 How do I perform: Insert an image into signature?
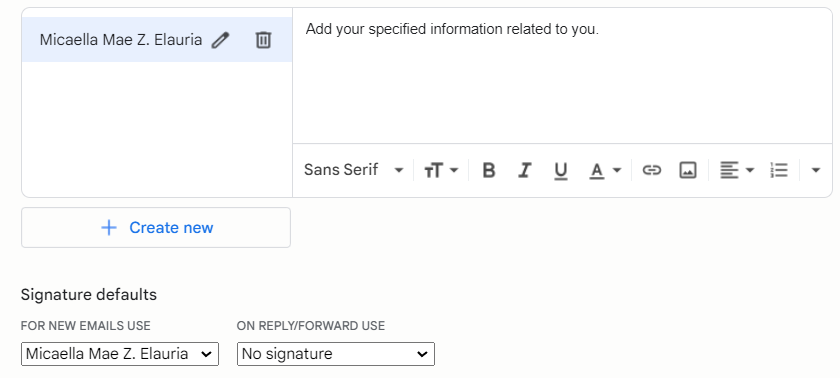click(x=688, y=170)
